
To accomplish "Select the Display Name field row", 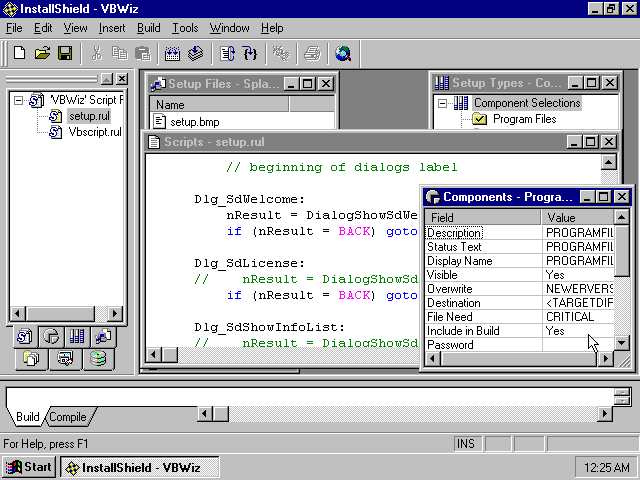I will tap(519, 261).
